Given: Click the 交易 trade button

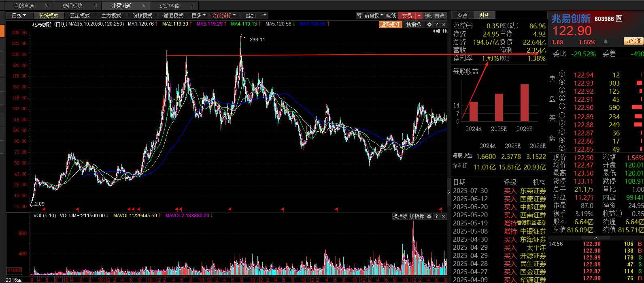Looking at the screenshot, I should [407, 15].
